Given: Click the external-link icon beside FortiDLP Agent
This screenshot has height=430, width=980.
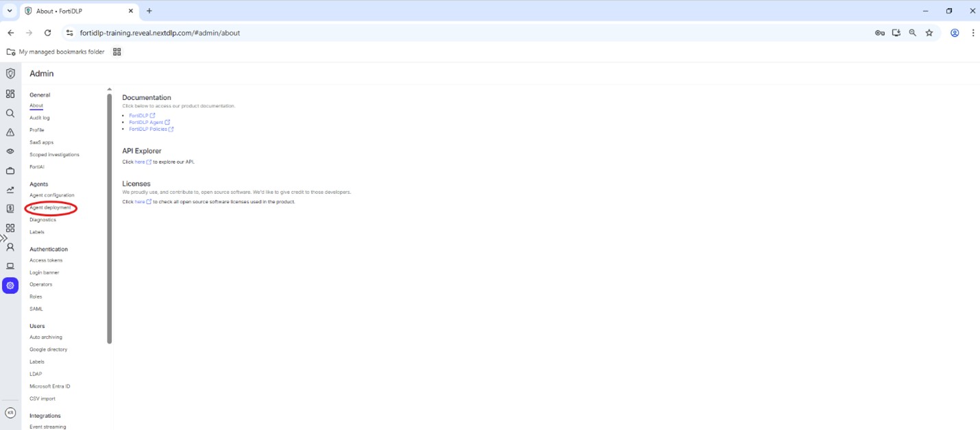Looking at the screenshot, I should click(x=167, y=123).
